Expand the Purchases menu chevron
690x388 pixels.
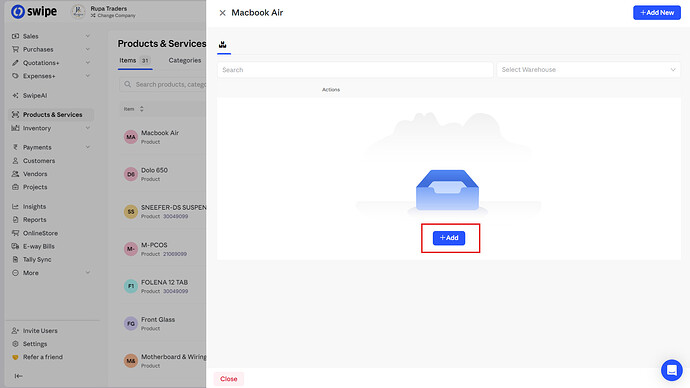tap(88, 49)
